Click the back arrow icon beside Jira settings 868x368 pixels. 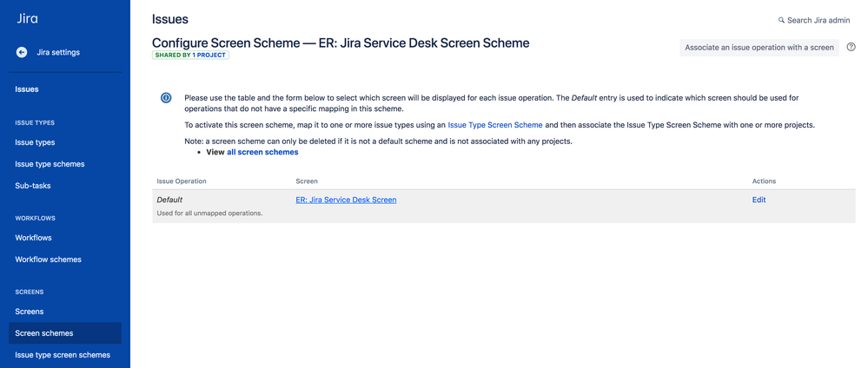click(x=22, y=53)
